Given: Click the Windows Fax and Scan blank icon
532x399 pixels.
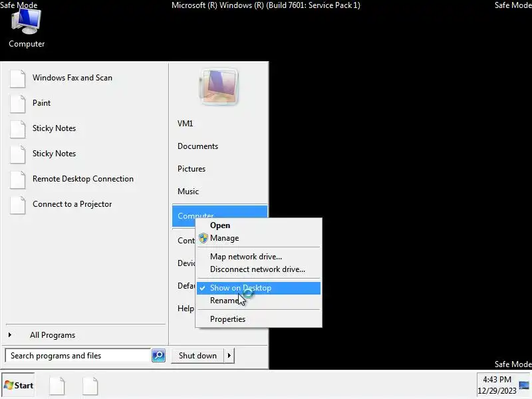Looking at the screenshot, I should tap(18, 78).
